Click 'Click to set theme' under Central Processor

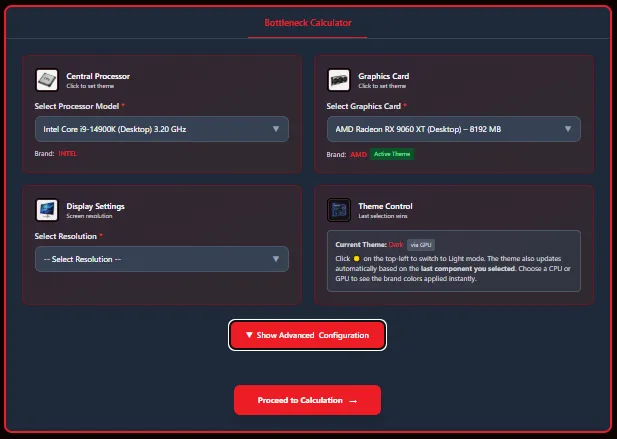90,86
